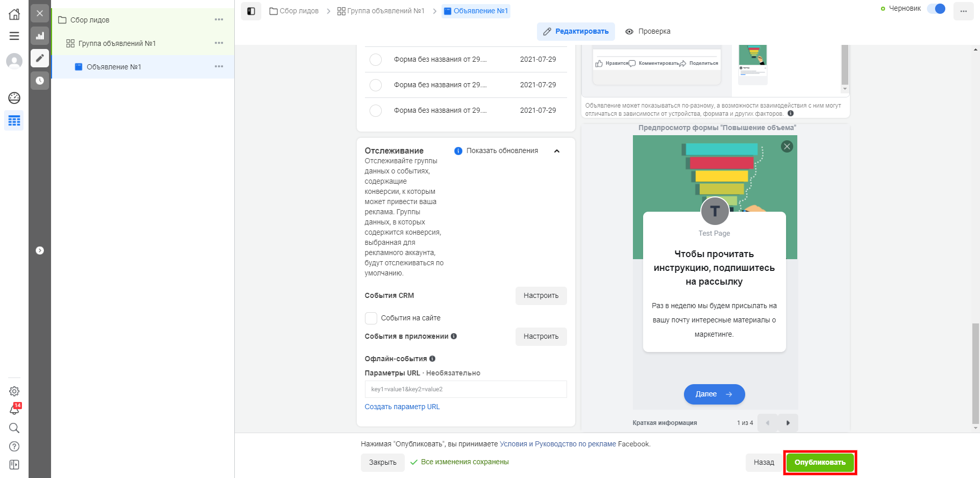Open more options for Группа объявлений №1

click(x=219, y=43)
